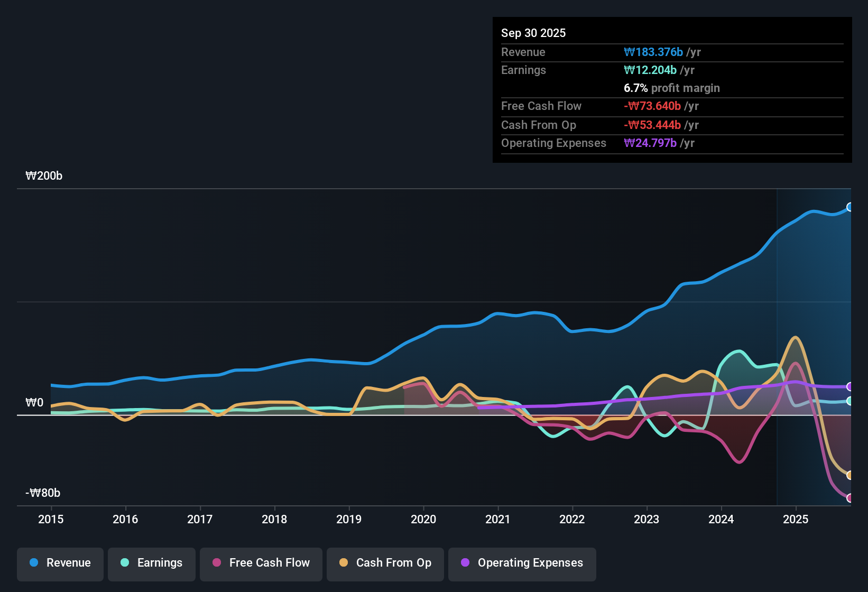Select the orange Cash From Op legend dot

pos(343,563)
